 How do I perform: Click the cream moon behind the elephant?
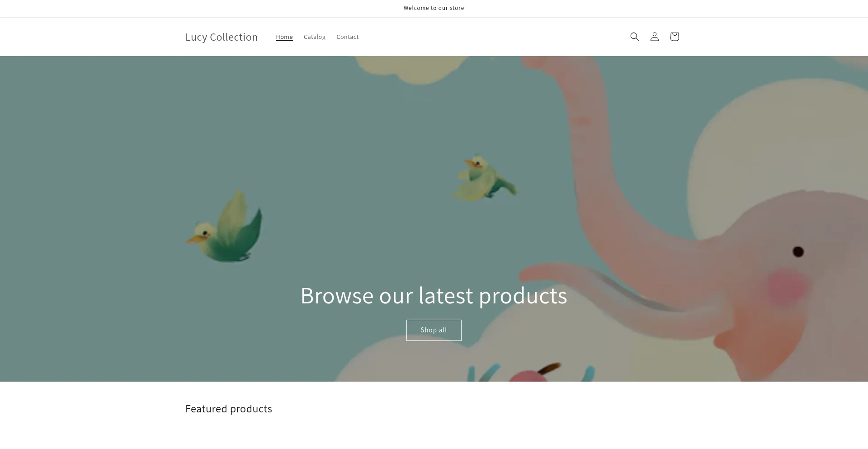[x=769, y=136]
